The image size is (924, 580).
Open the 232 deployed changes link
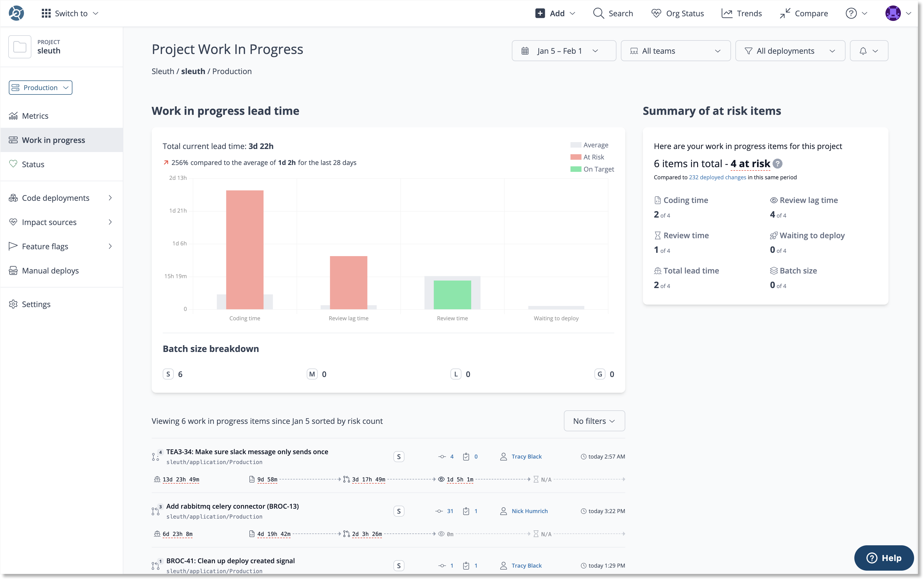(x=717, y=177)
